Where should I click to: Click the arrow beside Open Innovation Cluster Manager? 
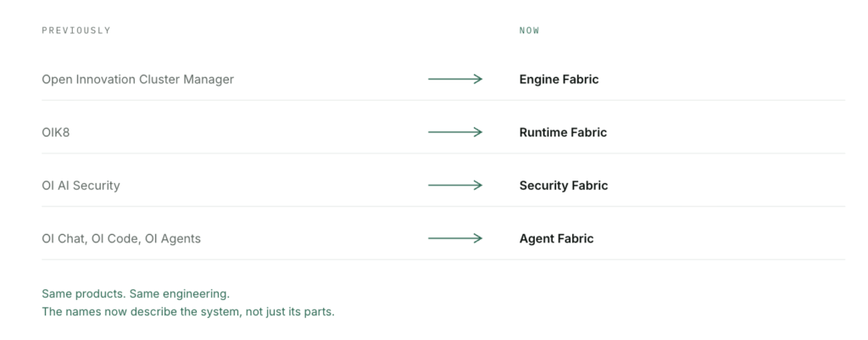[455, 79]
